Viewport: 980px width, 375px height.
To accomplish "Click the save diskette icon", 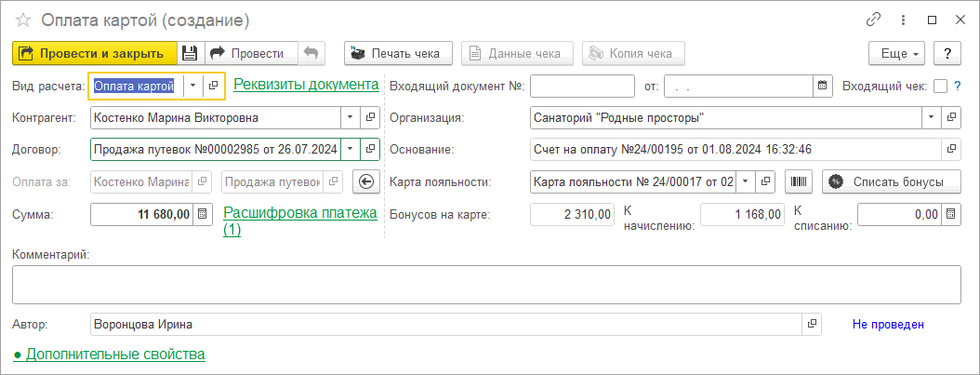I will [x=190, y=53].
